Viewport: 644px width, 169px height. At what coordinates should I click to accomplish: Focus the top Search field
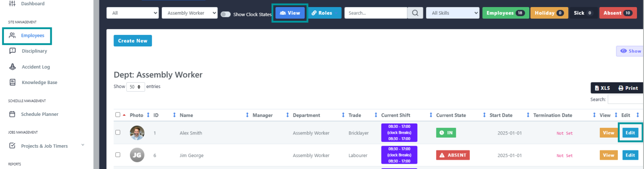coord(376,13)
